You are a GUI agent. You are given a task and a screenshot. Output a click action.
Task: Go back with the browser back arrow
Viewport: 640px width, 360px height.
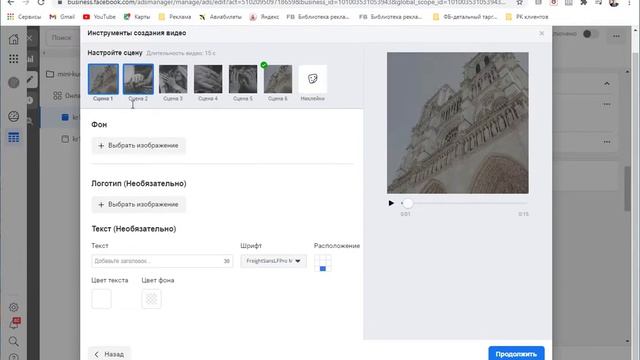[11, 2]
